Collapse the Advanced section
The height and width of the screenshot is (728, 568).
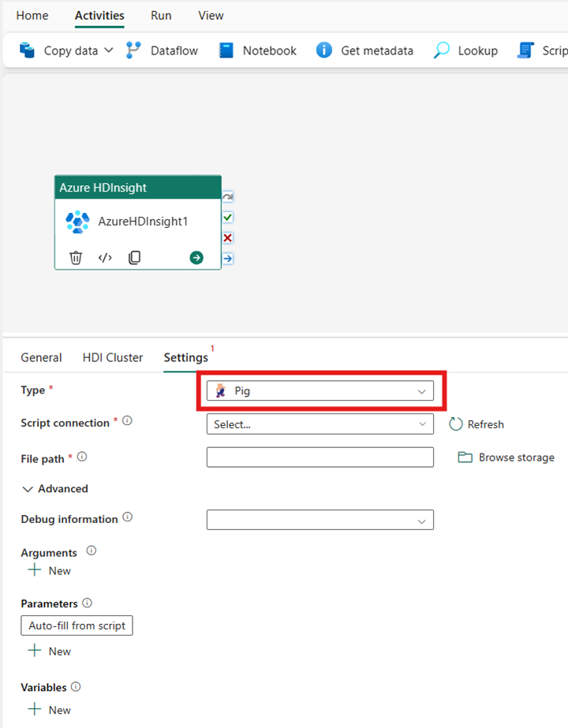pyautogui.click(x=54, y=489)
